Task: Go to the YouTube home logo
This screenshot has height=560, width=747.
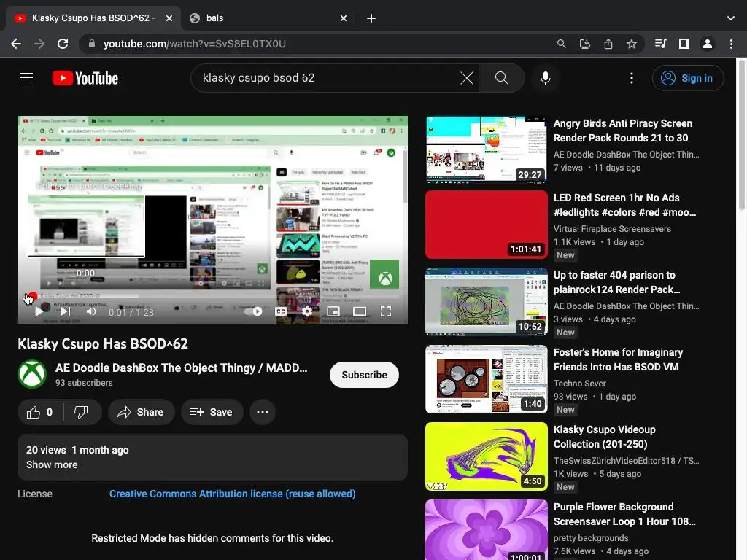Action: pyautogui.click(x=85, y=78)
